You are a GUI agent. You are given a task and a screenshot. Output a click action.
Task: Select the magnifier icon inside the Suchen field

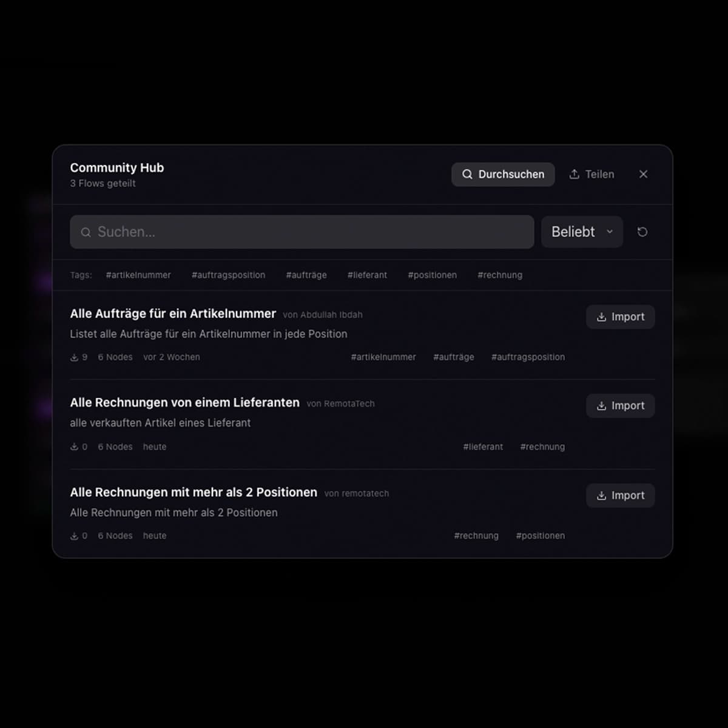pyautogui.click(x=86, y=232)
